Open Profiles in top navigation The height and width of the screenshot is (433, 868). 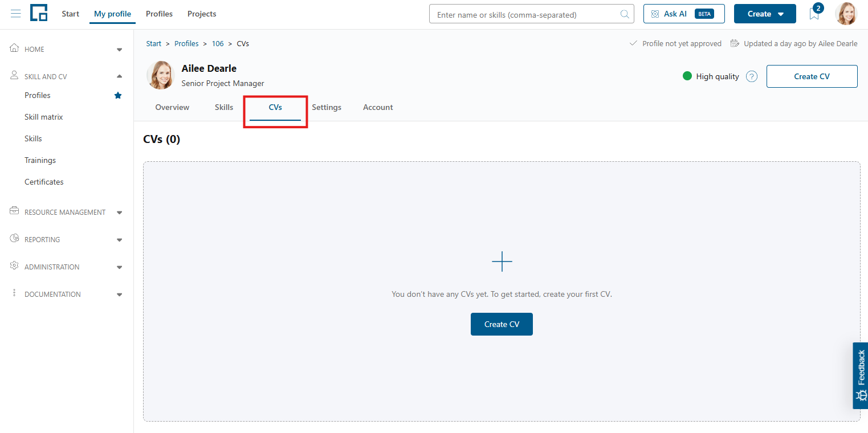pyautogui.click(x=159, y=14)
